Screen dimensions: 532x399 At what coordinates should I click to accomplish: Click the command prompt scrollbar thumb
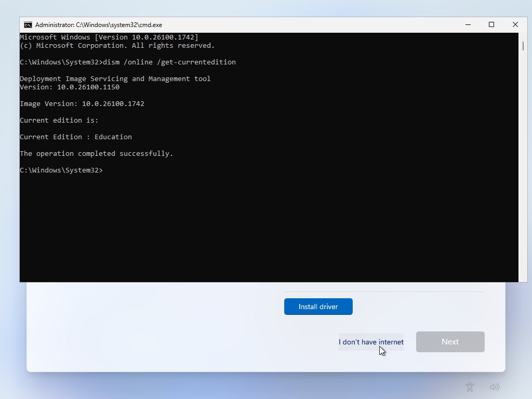[523, 46]
